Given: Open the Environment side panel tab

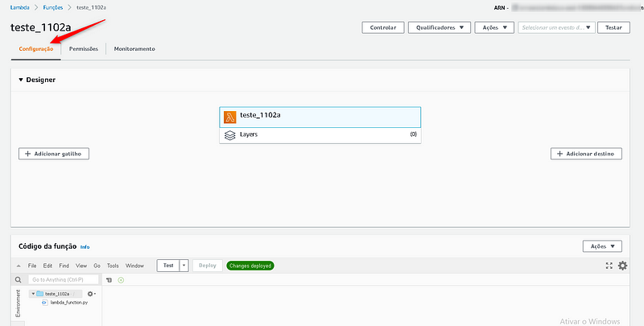Looking at the screenshot, I should [18, 303].
